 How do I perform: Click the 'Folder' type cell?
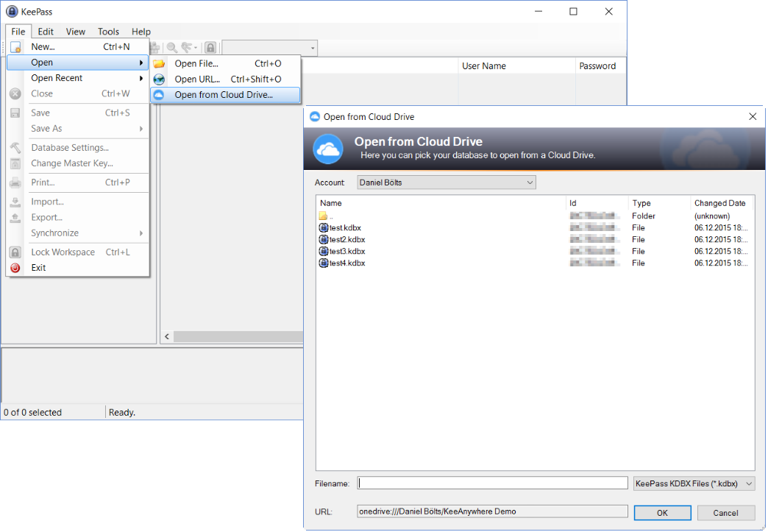(x=644, y=216)
